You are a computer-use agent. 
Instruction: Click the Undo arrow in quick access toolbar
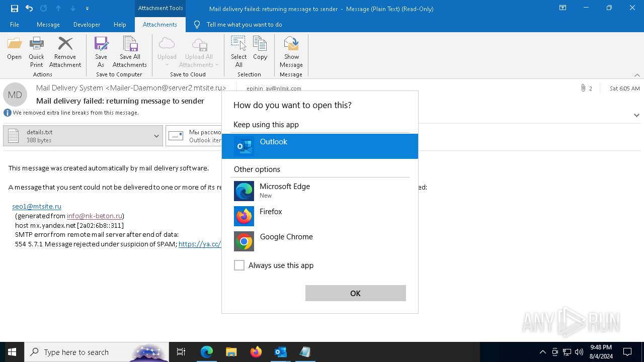29,8
